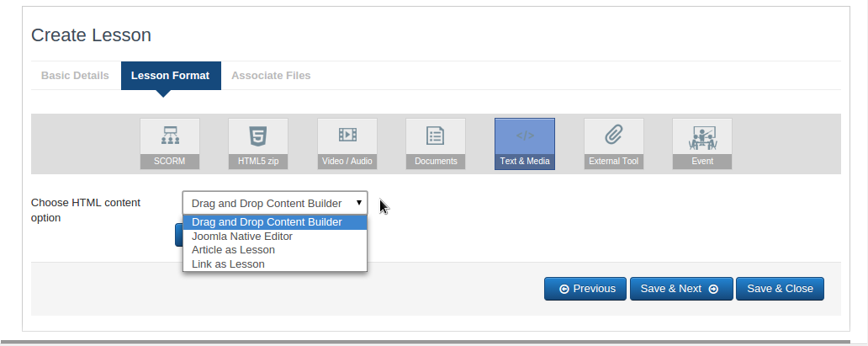This screenshot has height=346, width=868.
Task: Select Joomla Native Editor from list
Action: click(242, 237)
